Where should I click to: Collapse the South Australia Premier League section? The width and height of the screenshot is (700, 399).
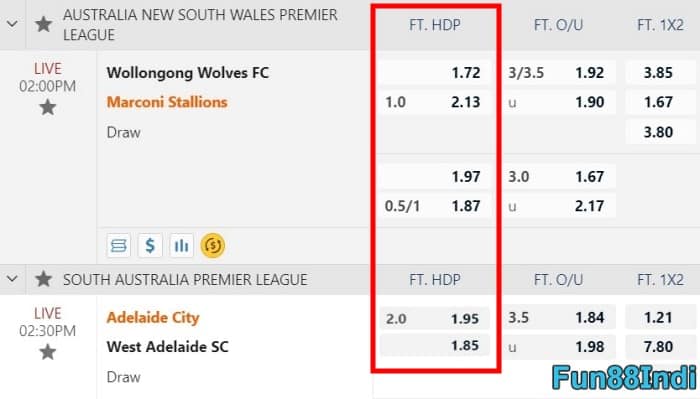click(x=12, y=279)
